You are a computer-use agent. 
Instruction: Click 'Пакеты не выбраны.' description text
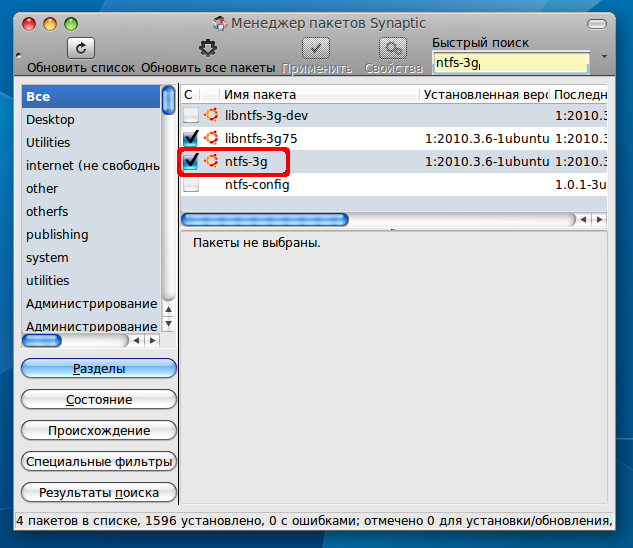click(257, 243)
